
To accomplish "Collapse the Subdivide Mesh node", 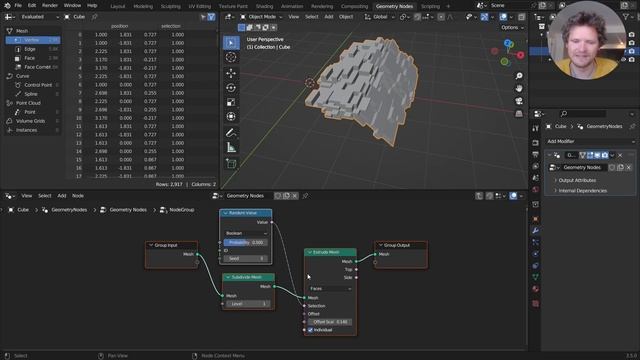I will [228, 277].
